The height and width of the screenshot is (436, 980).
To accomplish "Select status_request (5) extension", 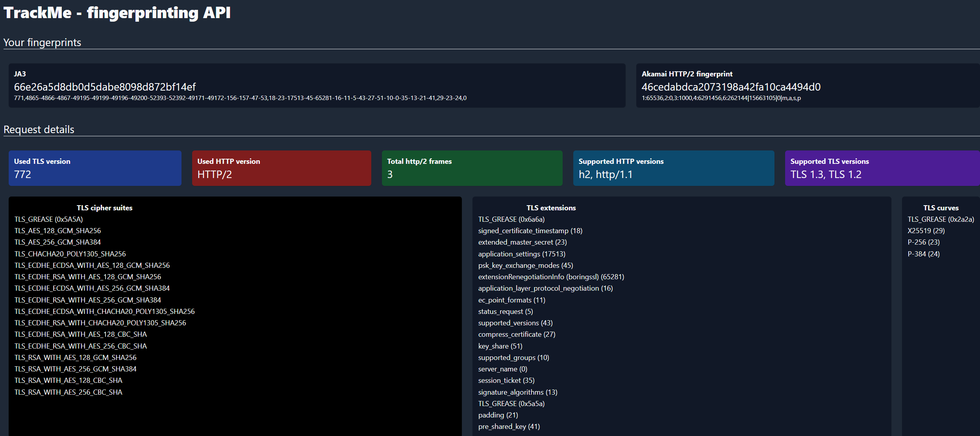I will (x=506, y=312).
